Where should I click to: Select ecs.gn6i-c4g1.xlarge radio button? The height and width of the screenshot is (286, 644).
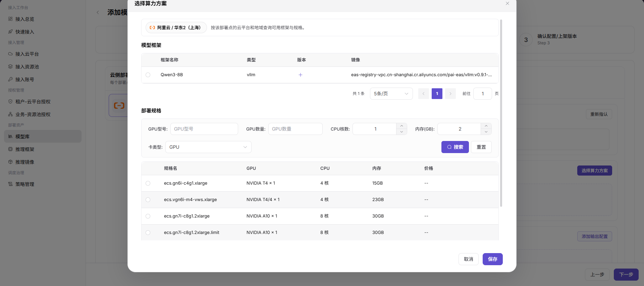point(148,183)
